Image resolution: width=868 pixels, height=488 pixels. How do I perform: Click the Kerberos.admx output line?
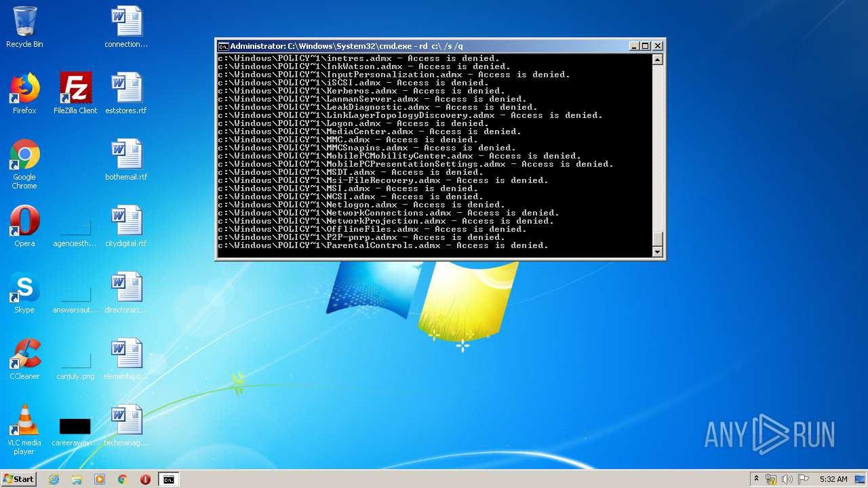coord(361,91)
